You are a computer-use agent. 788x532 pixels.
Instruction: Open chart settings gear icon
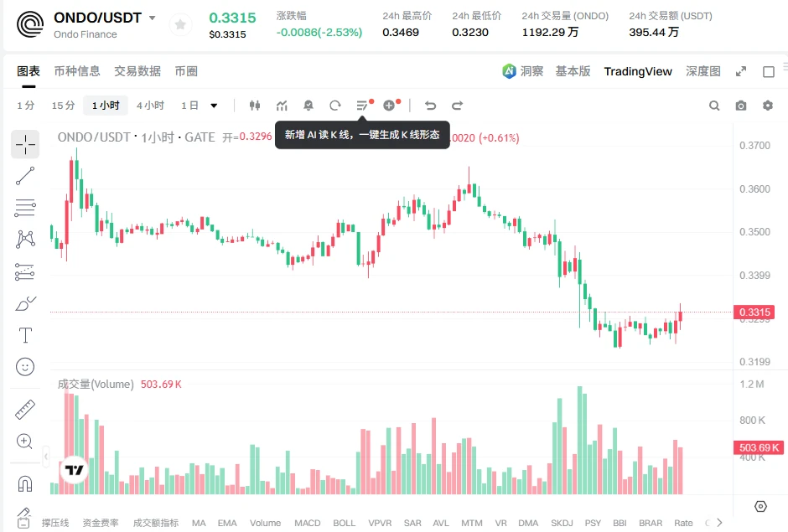(x=767, y=106)
